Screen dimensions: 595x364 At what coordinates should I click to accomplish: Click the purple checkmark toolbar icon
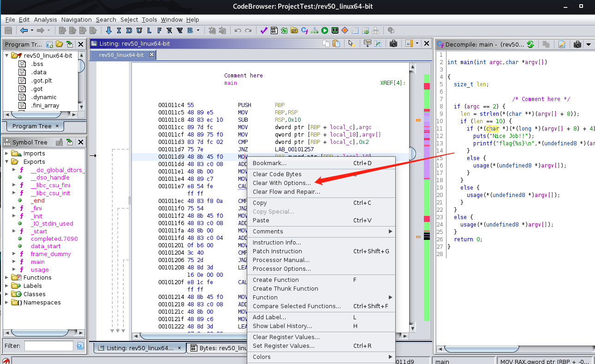pyautogui.click(x=264, y=30)
